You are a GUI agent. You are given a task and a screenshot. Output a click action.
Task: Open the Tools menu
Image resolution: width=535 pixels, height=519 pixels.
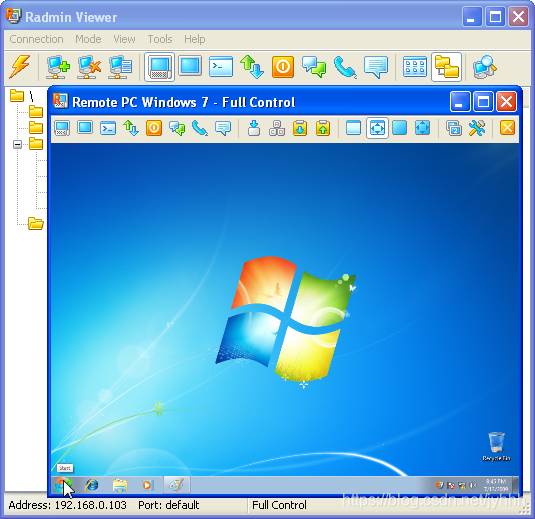click(160, 39)
